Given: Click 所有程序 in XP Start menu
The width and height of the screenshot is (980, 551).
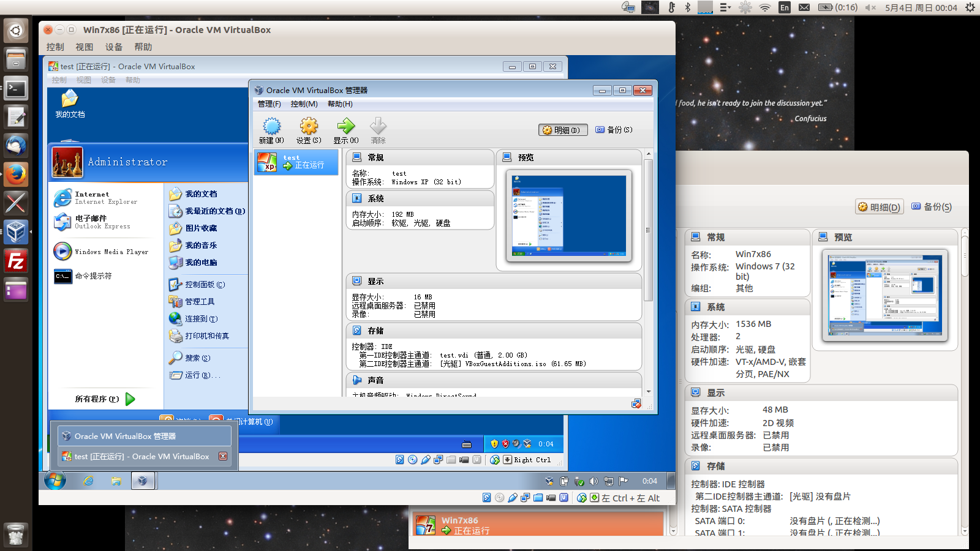Looking at the screenshot, I should pyautogui.click(x=105, y=399).
